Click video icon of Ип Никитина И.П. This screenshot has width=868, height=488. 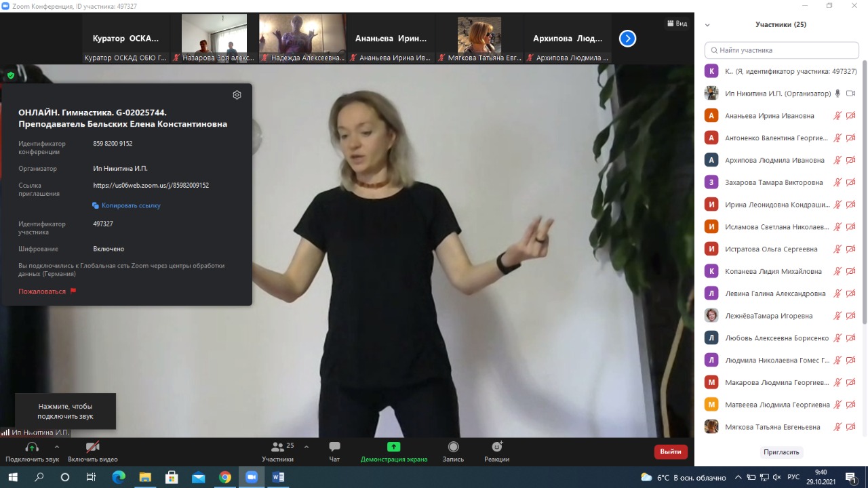(850, 94)
